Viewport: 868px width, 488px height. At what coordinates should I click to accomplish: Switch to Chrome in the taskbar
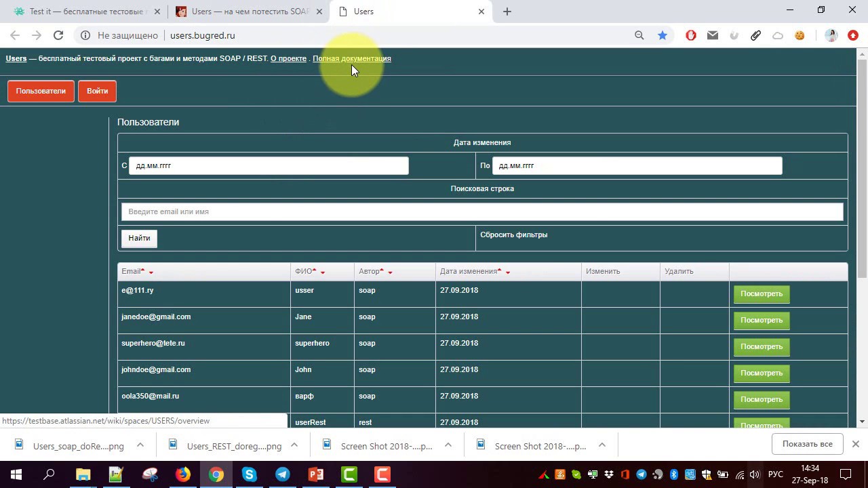(x=216, y=474)
